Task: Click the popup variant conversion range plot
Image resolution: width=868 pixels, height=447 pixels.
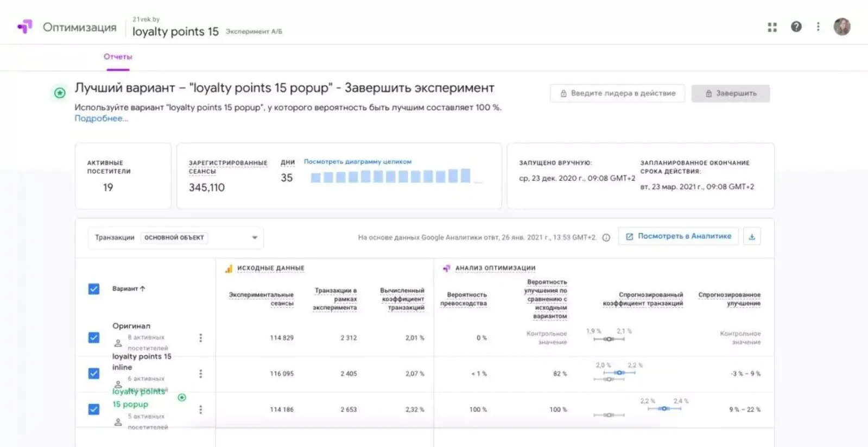Action: [664, 408]
